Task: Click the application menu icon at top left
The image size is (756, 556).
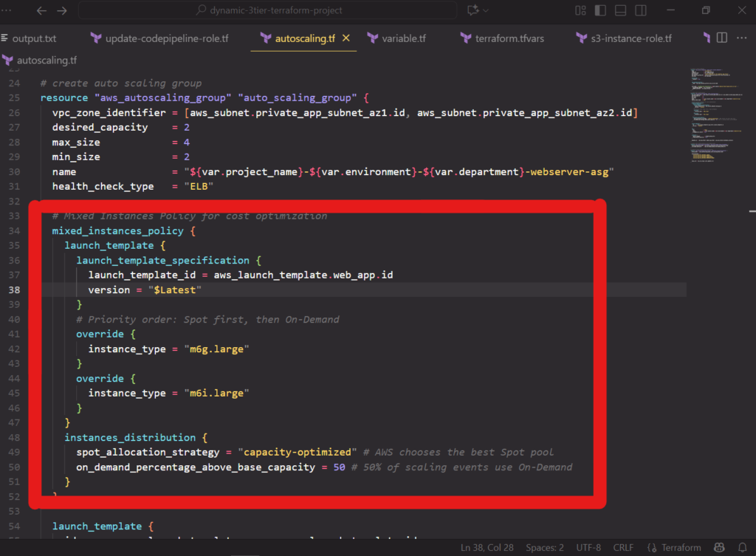Action: point(4,10)
